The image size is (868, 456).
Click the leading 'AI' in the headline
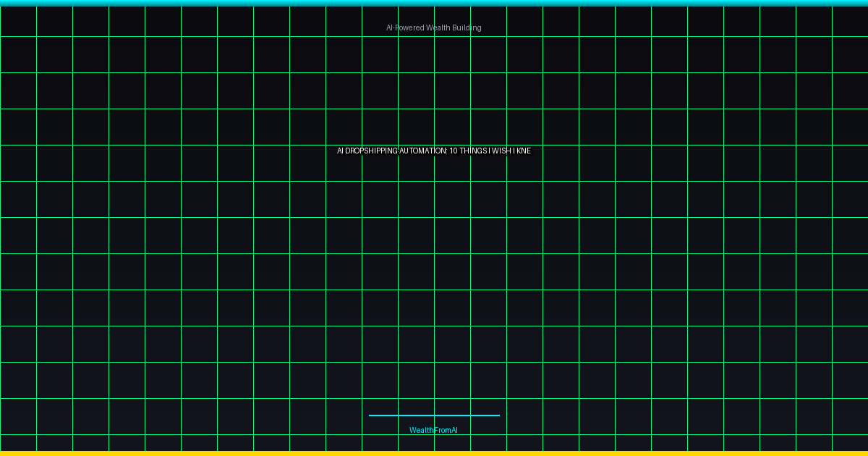coord(340,151)
